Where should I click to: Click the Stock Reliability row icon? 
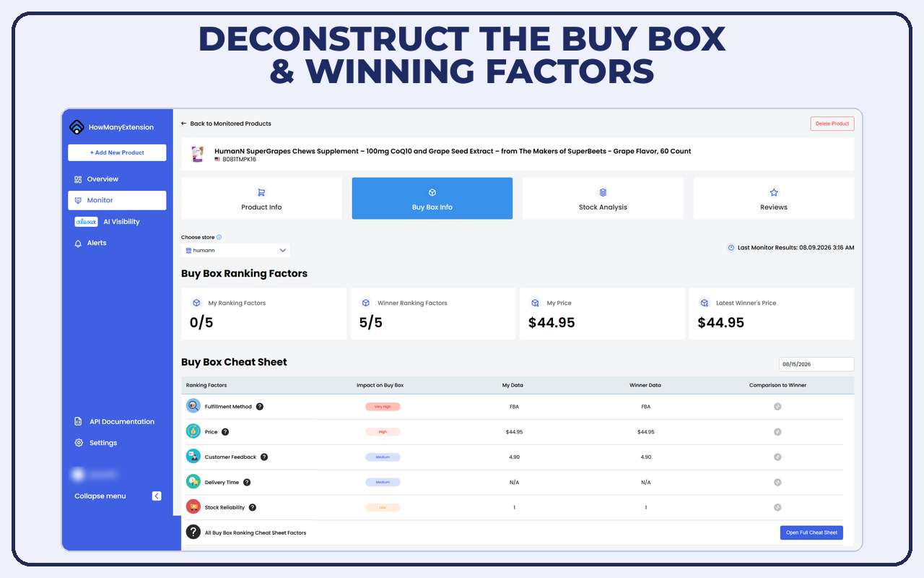tap(193, 507)
